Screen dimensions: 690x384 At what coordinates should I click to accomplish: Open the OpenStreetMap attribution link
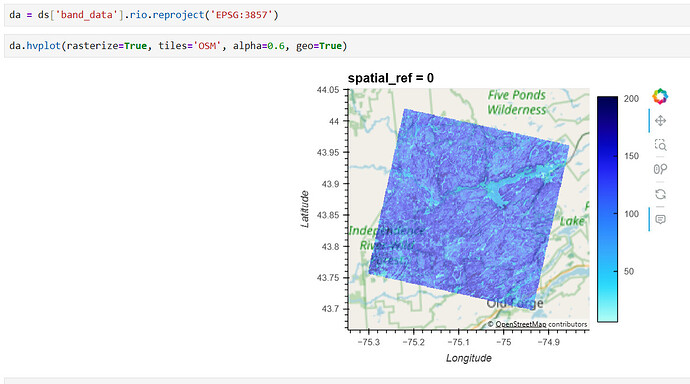(521, 324)
